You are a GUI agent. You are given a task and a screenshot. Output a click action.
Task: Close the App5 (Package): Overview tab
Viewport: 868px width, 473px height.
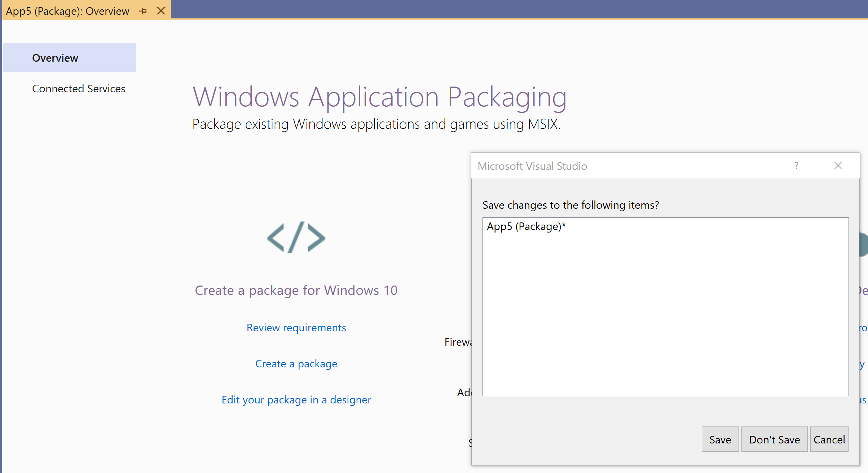pyautogui.click(x=160, y=11)
